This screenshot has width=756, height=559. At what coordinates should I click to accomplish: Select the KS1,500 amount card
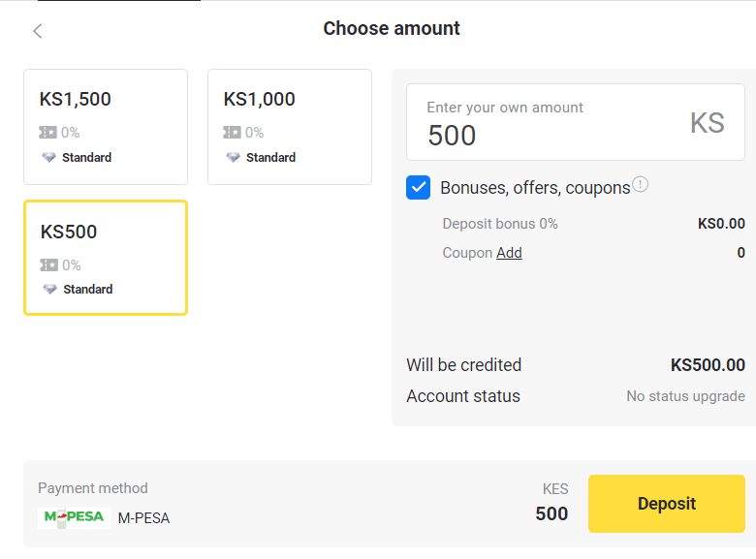(x=106, y=127)
